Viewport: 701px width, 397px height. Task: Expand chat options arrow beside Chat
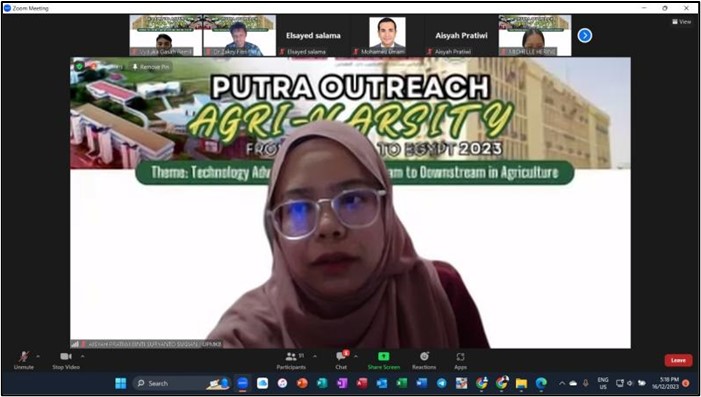tap(356, 356)
